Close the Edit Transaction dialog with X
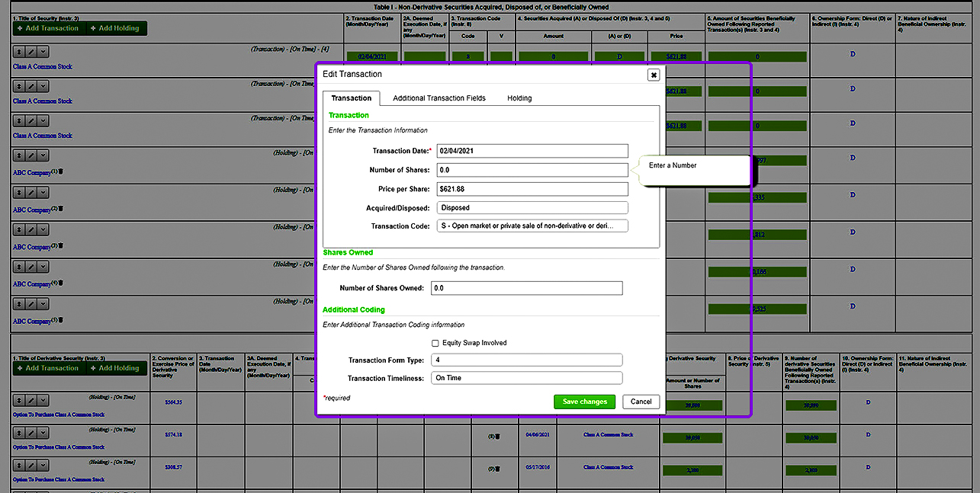The width and height of the screenshot is (980, 493). (654, 75)
